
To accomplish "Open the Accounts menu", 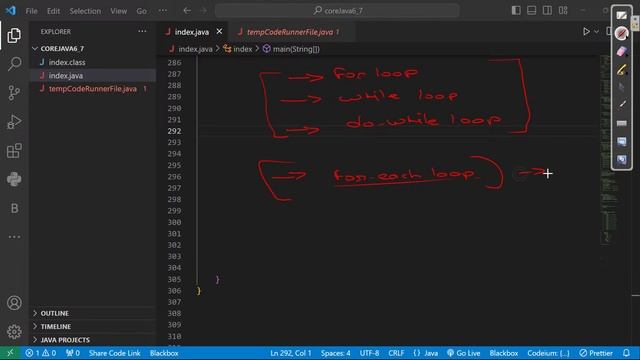I will 14,303.
